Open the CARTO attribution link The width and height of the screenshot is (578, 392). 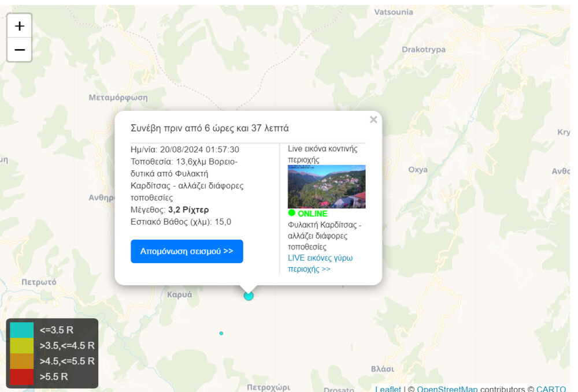tap(551, 389)
